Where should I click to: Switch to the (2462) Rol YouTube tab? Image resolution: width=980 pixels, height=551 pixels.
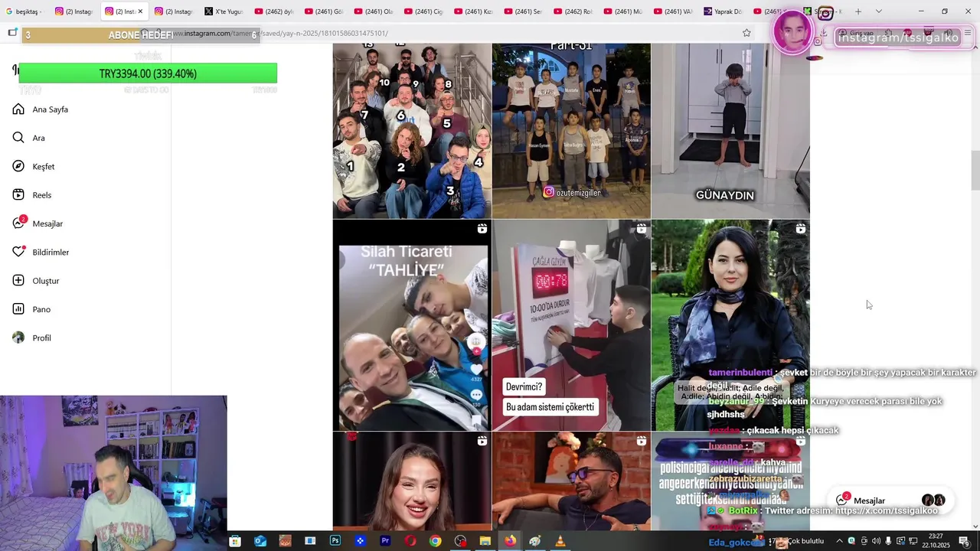pos(573,11)
